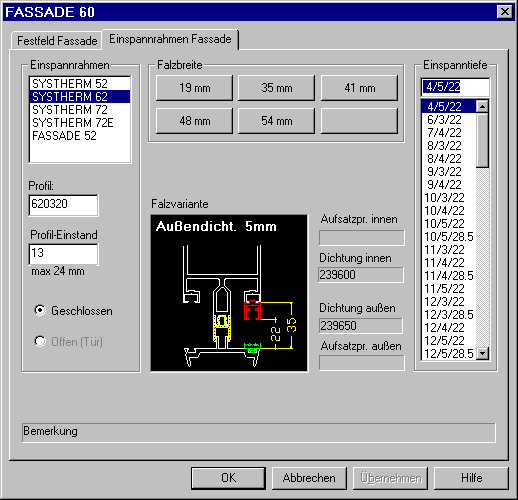Click the Dichtung innen field 239600
Image resolution: width=518 pixels, height=500 pixels.
[361, 275]
